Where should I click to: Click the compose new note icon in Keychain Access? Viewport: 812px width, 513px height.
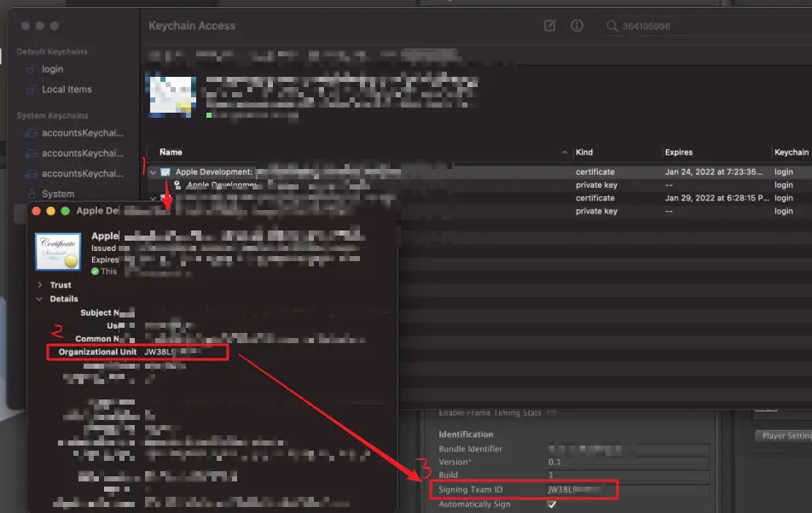coord(549,26)
